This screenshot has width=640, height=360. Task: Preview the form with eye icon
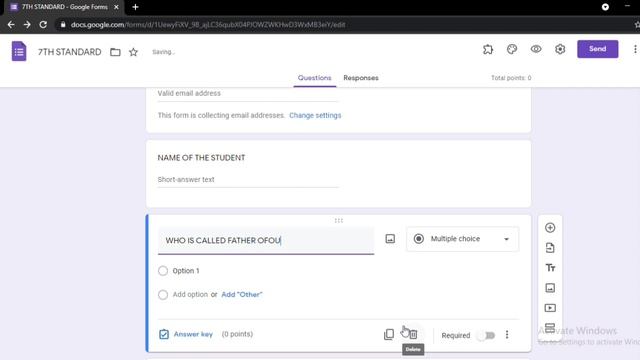[x=536, y=49]
